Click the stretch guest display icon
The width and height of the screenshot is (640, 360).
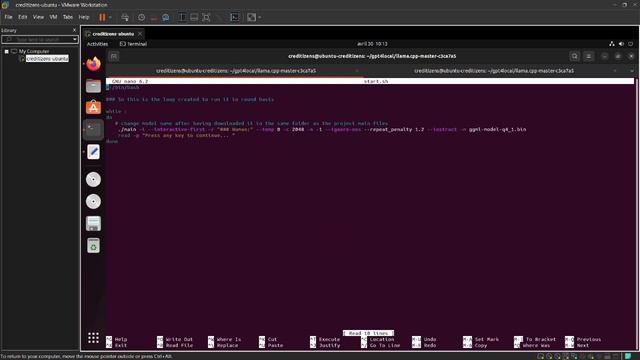point(251,17)
